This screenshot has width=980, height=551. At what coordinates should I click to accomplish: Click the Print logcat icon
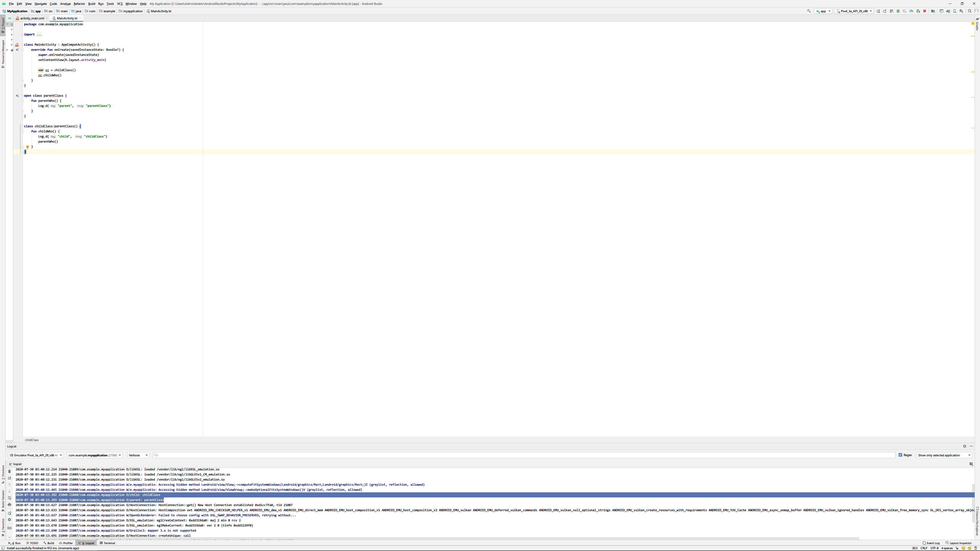9,505
